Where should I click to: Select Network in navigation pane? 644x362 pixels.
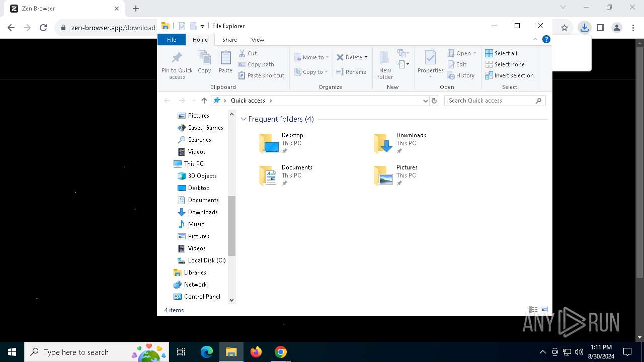coord(190,285)
